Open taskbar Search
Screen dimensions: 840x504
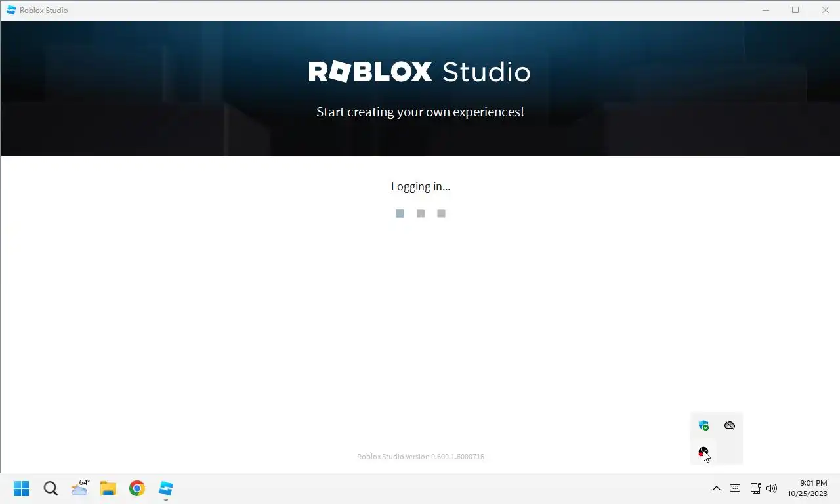(51, 488)
